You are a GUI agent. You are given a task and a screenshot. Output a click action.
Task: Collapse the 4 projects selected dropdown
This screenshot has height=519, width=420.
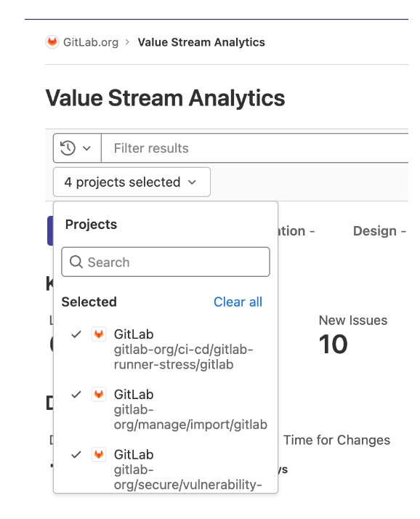pyautogui.click(x=132, y=182)
